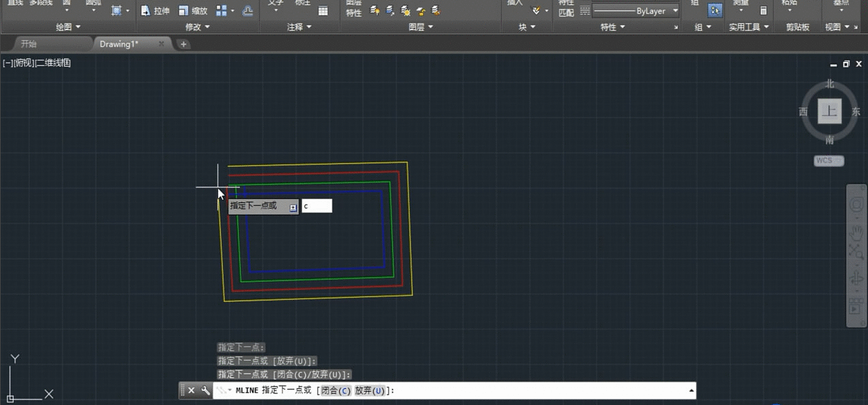Select the Drawing1 document tab
This screenshot has height=405, width=868.
119,44
